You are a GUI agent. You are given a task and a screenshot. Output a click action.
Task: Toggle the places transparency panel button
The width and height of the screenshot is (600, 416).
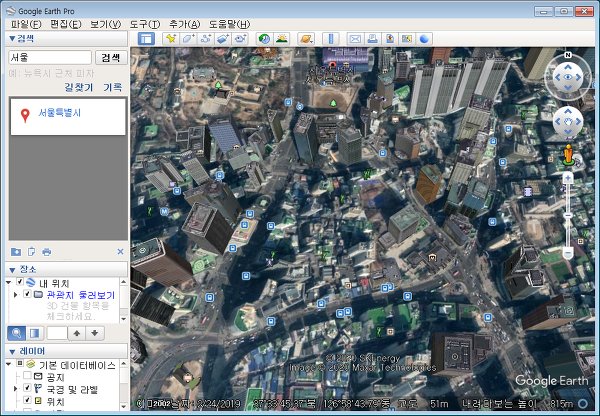click(35, 333)
